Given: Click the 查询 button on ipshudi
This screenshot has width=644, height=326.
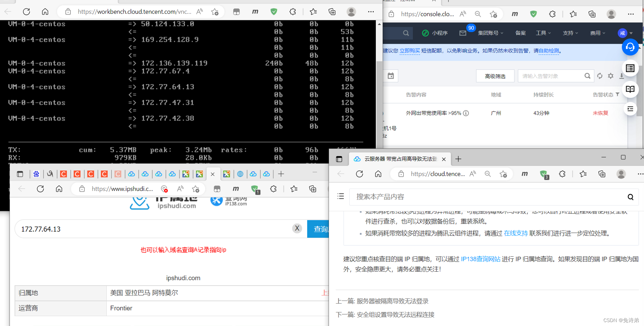Looking at the screenshot, I should click(318, 229).
